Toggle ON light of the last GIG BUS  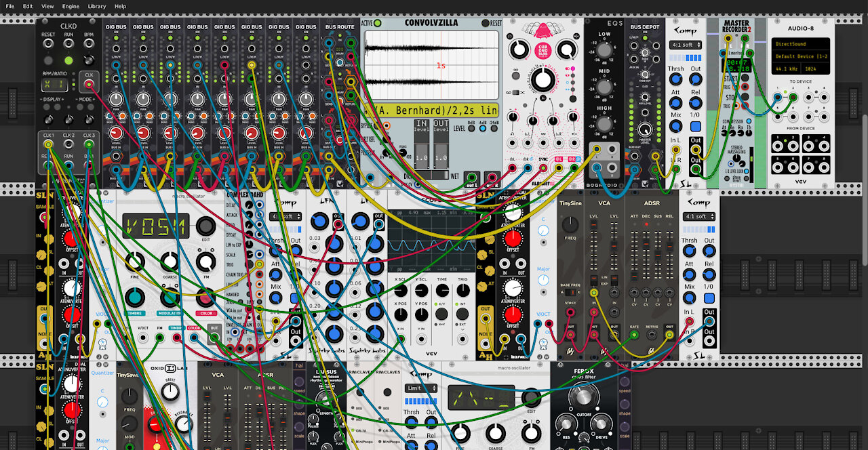click(x=306, y=37)
